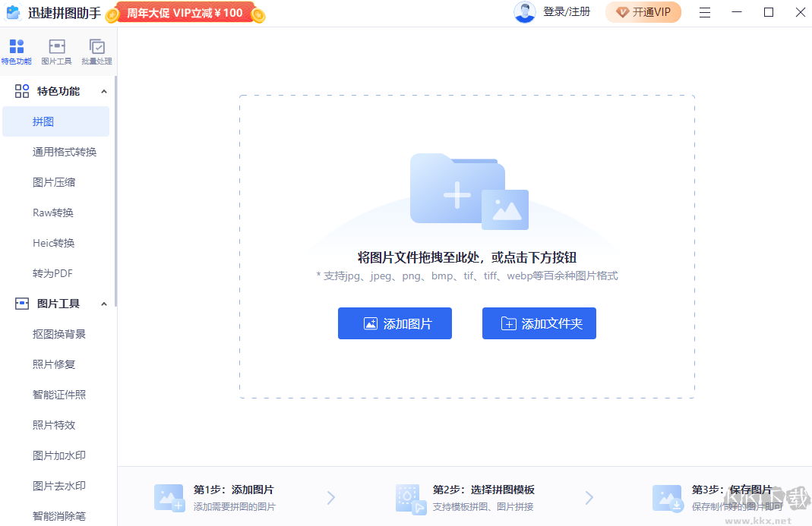Collapse the 特色功能 sidebar section
The height and width of the screenshot is (526, 812).
(104, 90)
